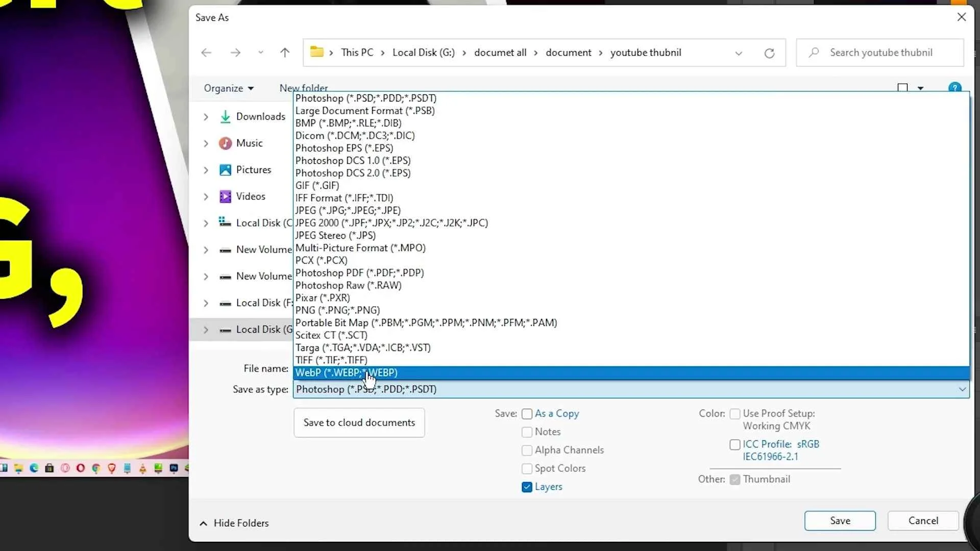980x551 pixels.
Task: Launch Microsoft Edge from the taskbar
Action: coord(34,468)
